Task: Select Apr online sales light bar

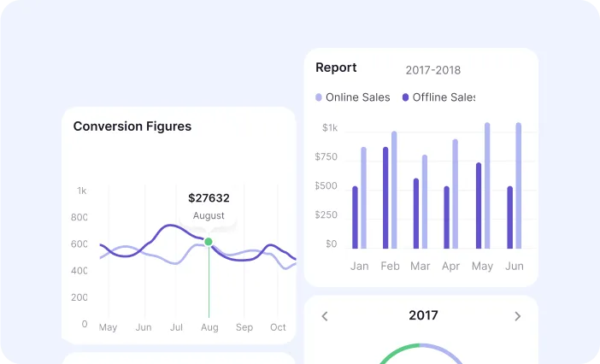Action: pyautogui.click(x=456, y=194)
